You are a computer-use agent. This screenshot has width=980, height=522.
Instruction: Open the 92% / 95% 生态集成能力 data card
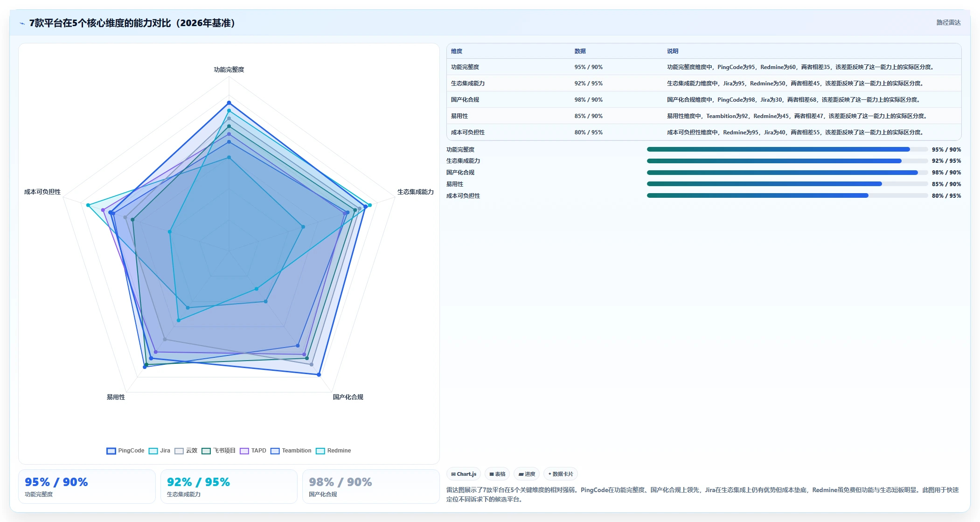click(229, 487)
